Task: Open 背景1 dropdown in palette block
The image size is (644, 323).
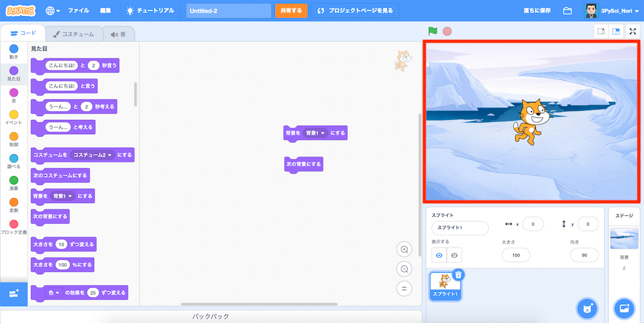Action: (x=63, y=196)
